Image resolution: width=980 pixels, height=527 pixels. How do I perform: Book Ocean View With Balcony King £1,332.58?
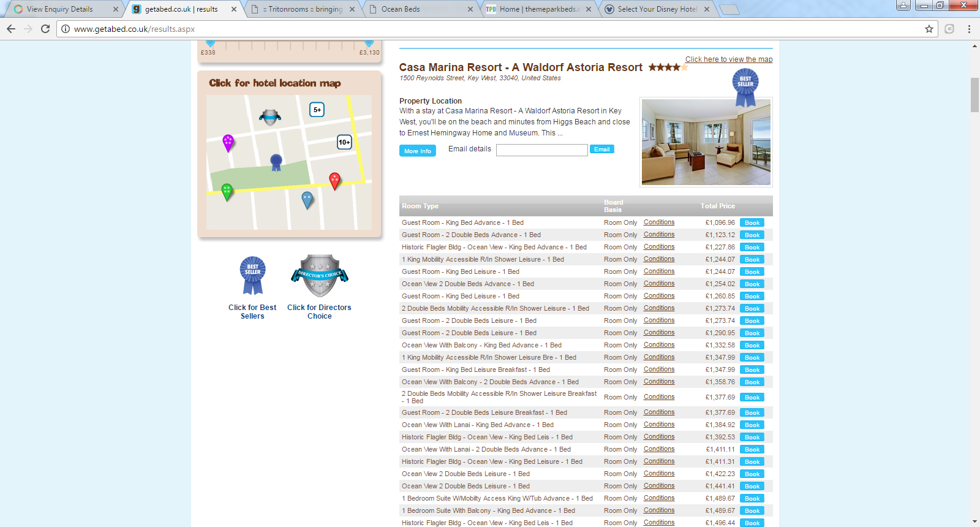(752, 346)
